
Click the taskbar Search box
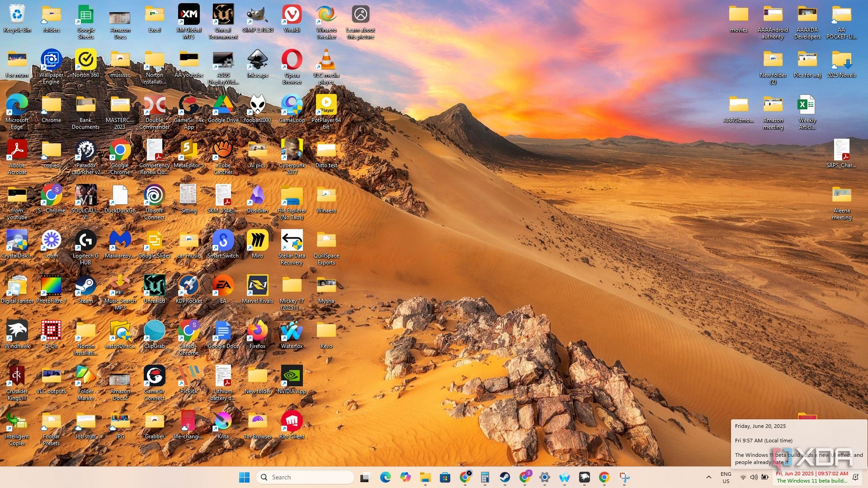coord(305,477)
